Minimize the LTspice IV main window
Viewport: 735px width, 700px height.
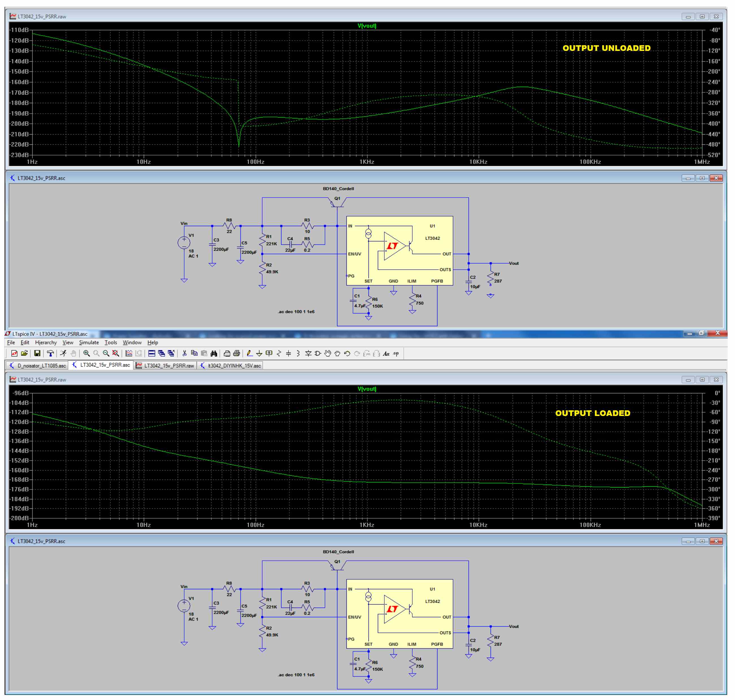tap(690, 333)
